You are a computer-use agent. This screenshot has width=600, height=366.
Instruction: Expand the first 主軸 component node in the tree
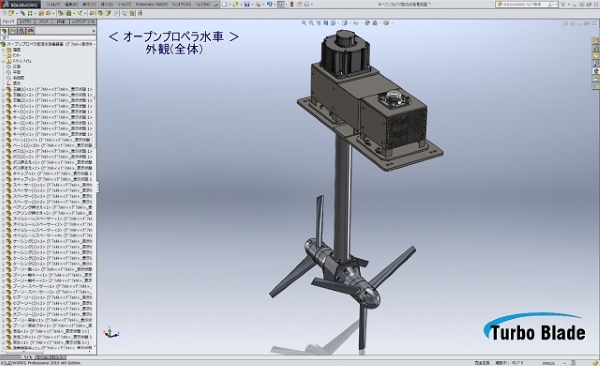click(x=3, y=89)
